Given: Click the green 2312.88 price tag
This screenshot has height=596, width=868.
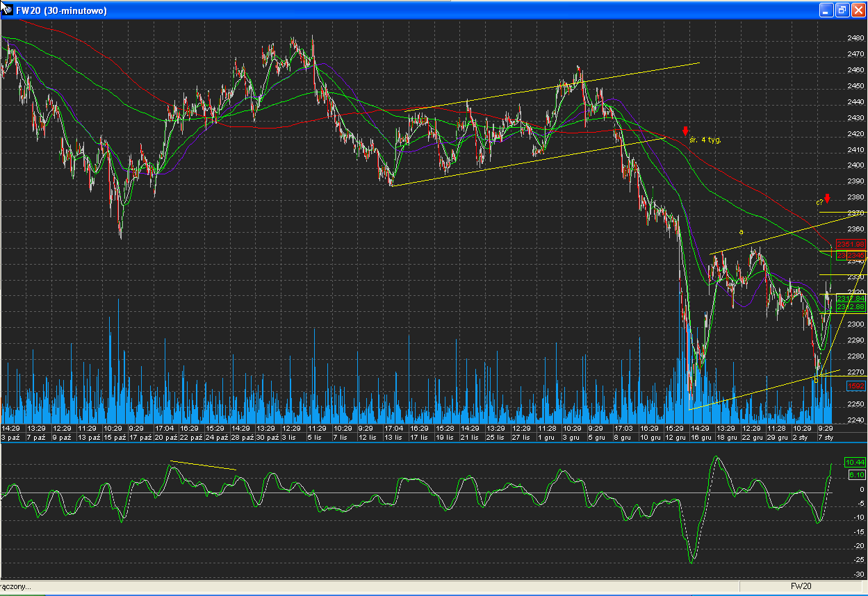Looking at the screenshot, I should pos(851,307).
